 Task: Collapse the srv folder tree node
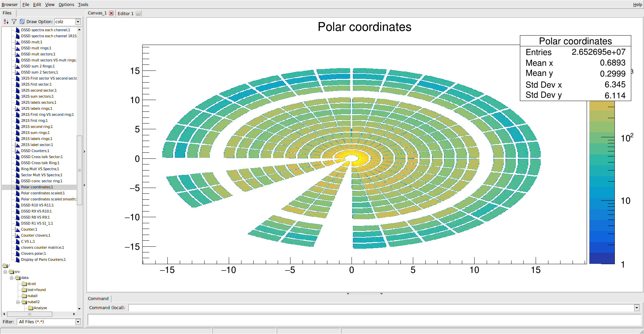5,272
